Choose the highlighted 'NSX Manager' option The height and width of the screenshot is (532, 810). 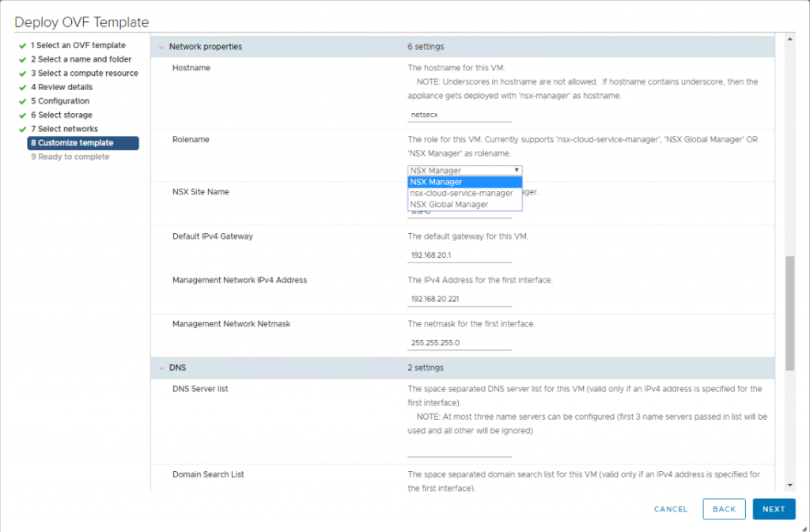(x=463, y=182)
